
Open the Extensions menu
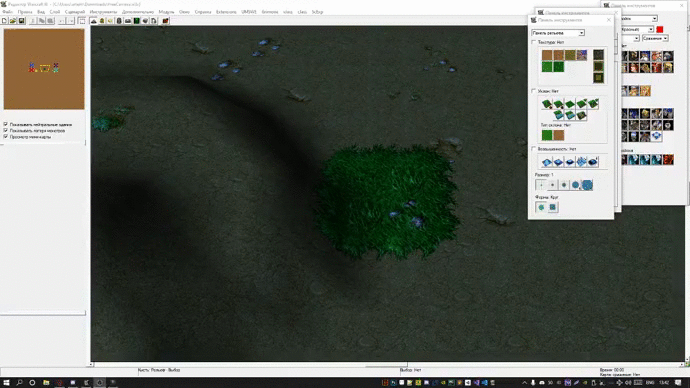(x=226, y=12)
